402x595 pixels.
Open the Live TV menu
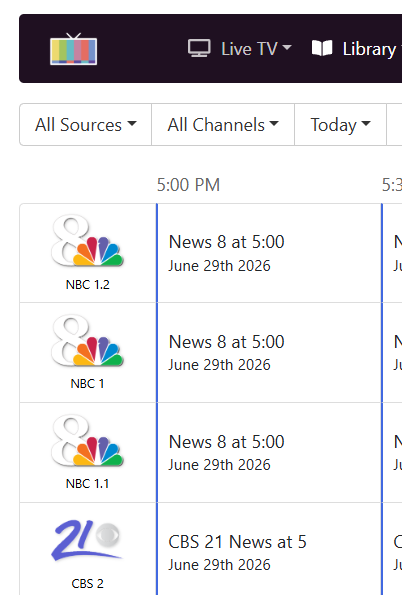240,49
